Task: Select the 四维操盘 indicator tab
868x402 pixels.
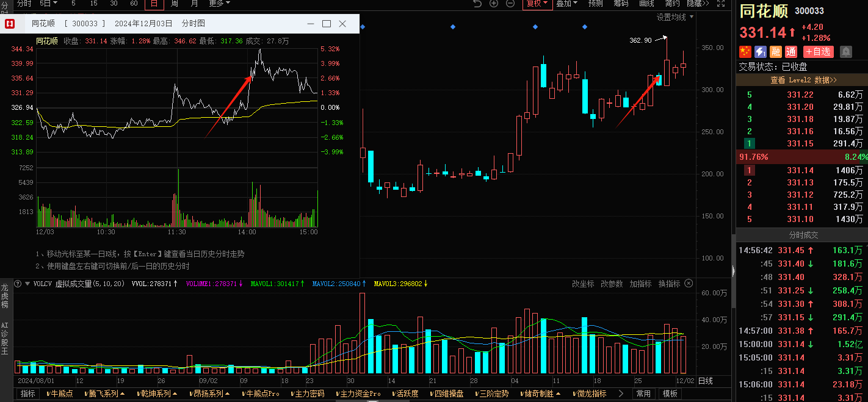Action: pyautogui.click(x=446, y=394)
